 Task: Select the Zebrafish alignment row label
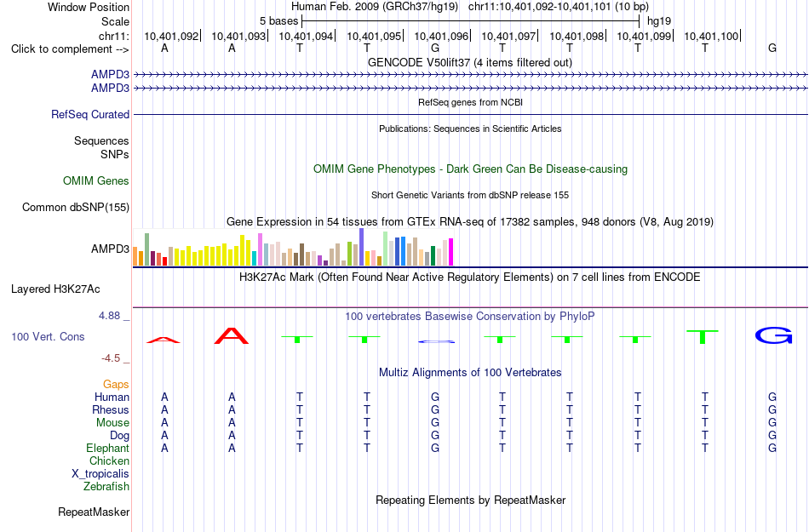(106, 486)
